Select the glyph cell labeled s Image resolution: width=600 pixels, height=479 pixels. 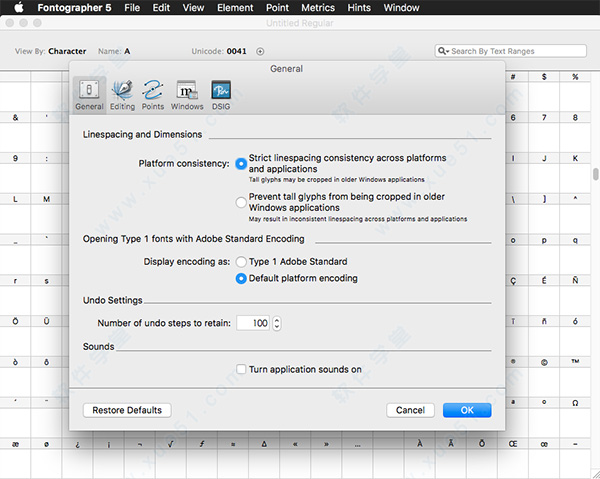pos(46,296)
